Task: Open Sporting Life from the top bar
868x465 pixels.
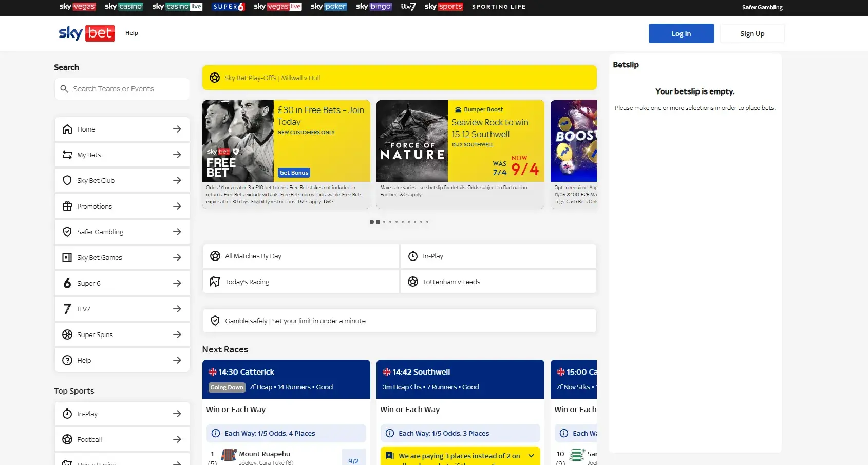Action: (499, 7)
